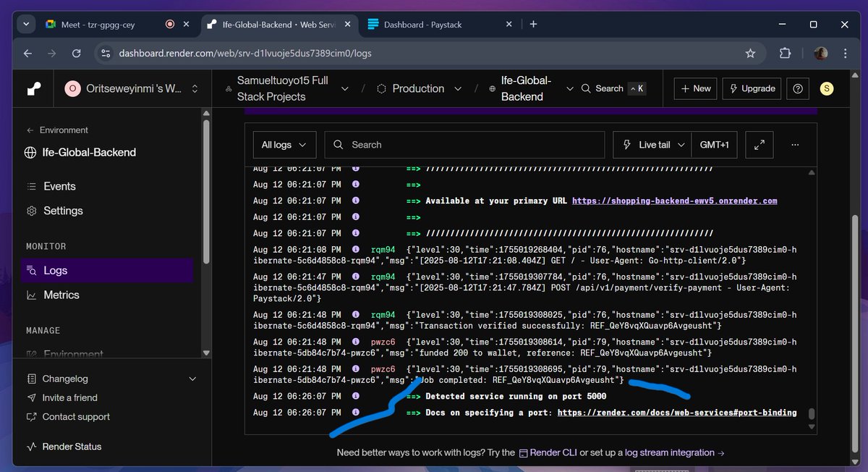Click the New button
The height and width of the screenshot is (472, 868).
click(x=695, y=88)
